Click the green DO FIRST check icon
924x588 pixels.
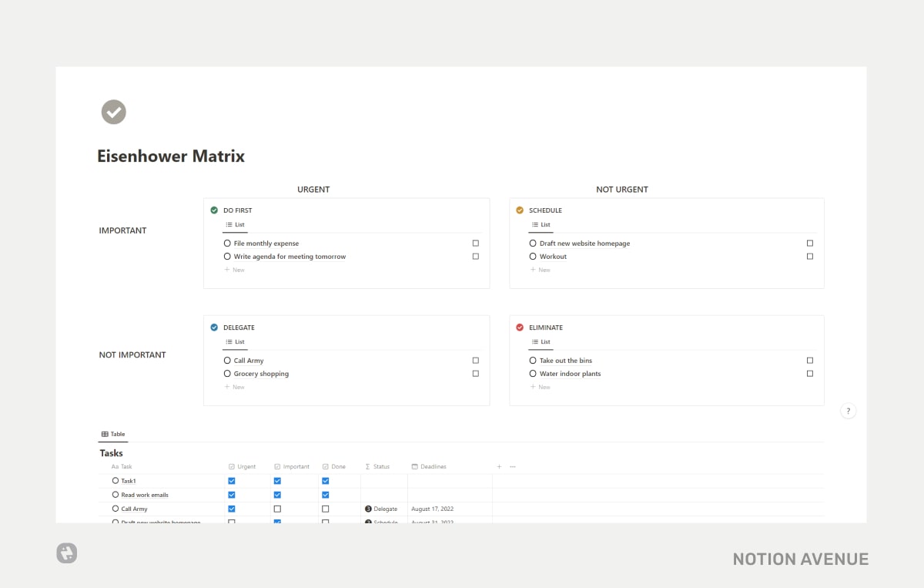point(214,210)
